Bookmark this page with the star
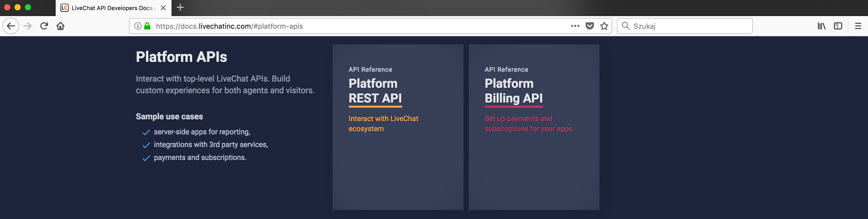Image resolution: width=868 pixels, height=219 pixels. click(604, 26)
